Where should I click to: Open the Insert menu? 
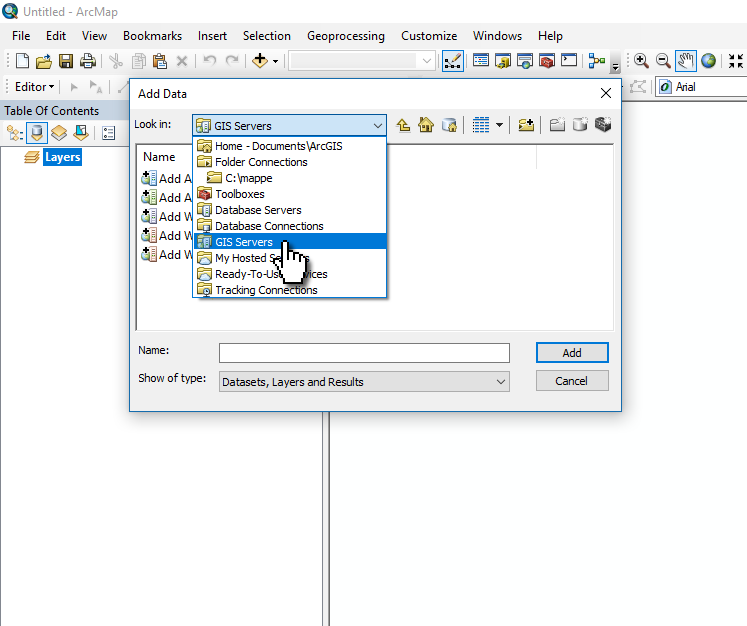coord(212,36)
